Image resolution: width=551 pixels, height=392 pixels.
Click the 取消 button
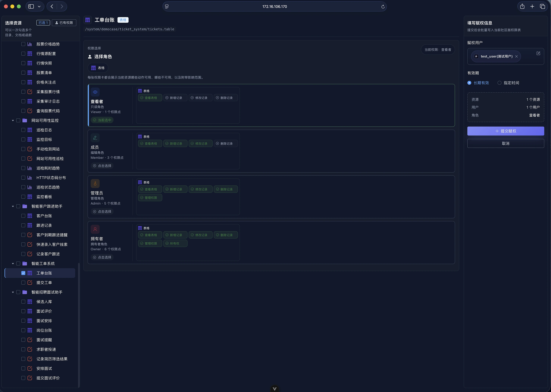pos(506,143)
